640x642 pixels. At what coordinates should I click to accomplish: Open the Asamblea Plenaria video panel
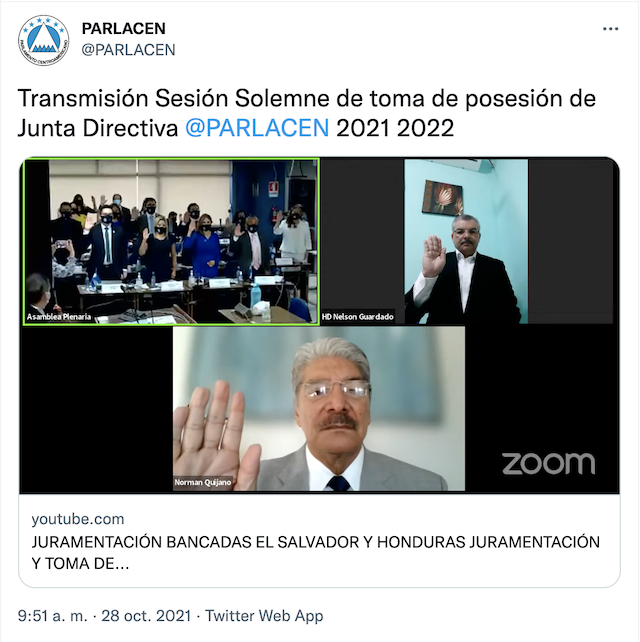coord(171,242)
